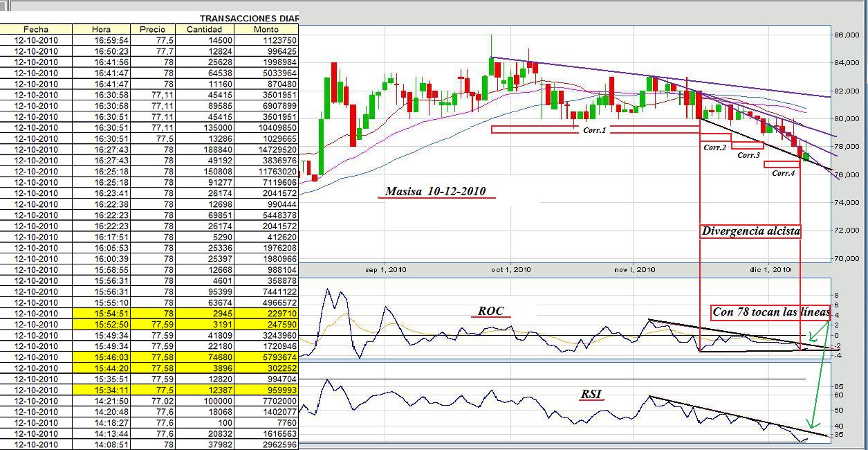Screen dimensions: 868x450
Task: Click the ROC indicator label
Action: click(x=490, y=311)
